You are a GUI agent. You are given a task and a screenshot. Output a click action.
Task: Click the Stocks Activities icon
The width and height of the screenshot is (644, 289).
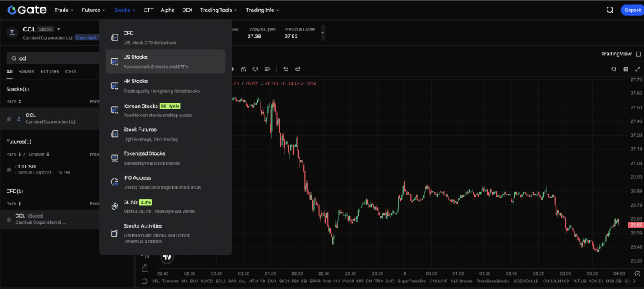(115, 233)
